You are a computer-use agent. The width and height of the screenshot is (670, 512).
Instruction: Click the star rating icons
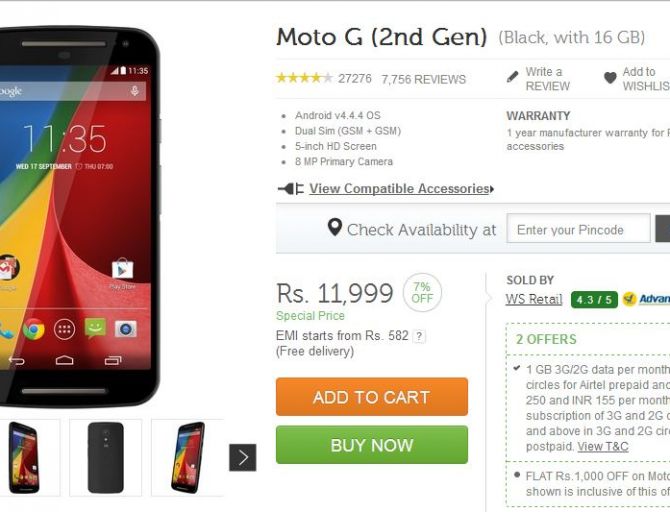[x=304, y=78]
